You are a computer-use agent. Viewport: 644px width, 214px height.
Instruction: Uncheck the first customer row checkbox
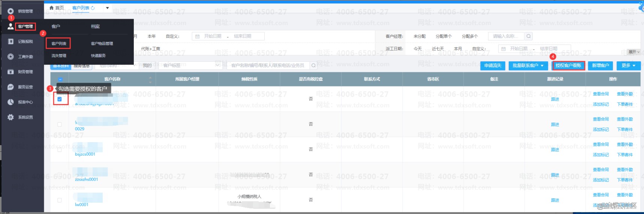(60, 99)
